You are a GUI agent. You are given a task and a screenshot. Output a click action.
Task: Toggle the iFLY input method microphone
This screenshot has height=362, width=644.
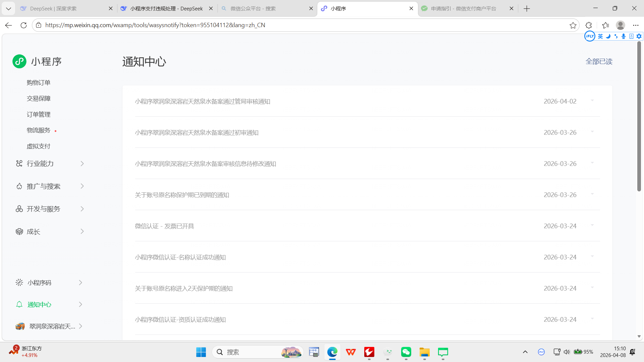[623, 36]
